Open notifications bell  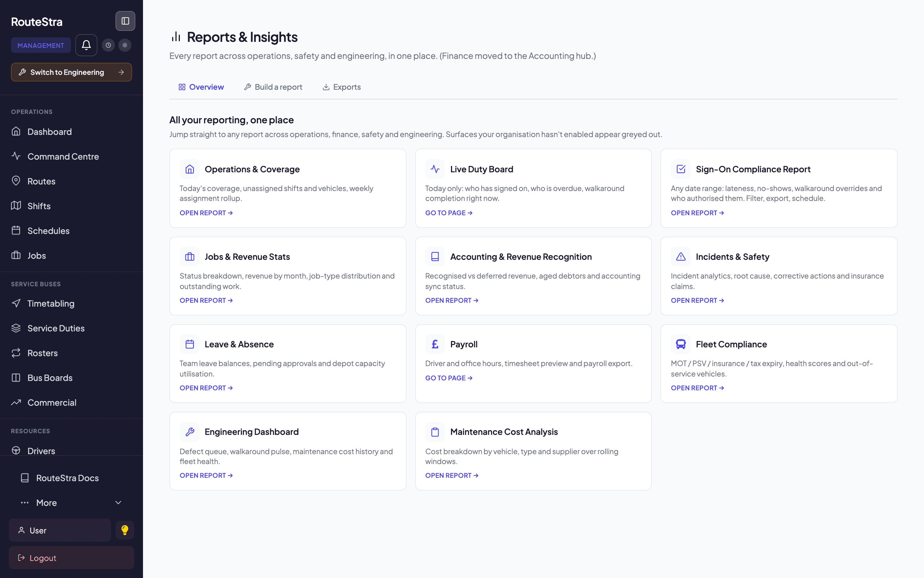click(86, 45)
